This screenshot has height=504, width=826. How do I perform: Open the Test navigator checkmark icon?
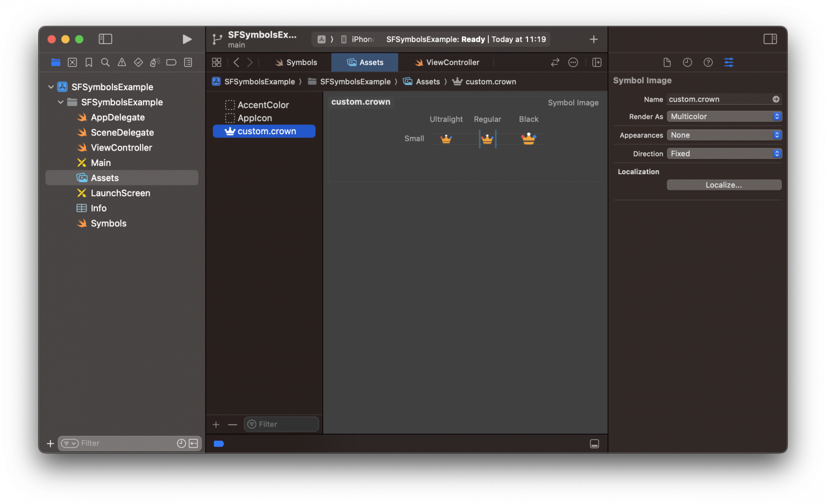pos(138,62)
